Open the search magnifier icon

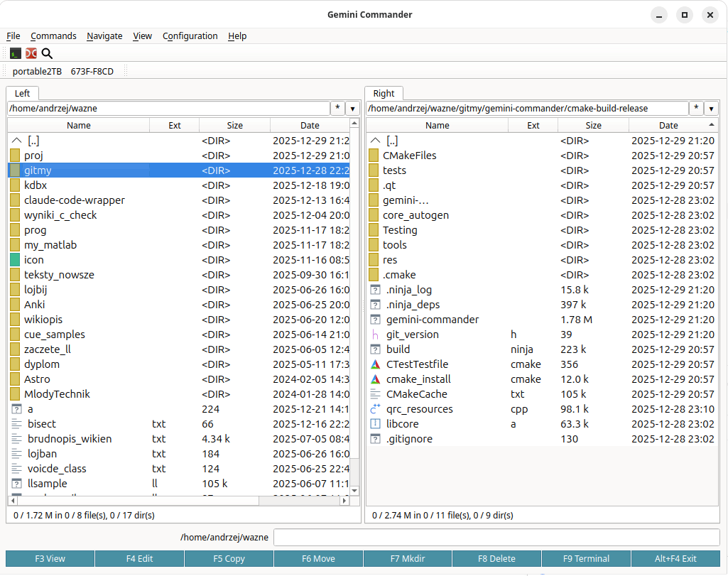[47, 53]
